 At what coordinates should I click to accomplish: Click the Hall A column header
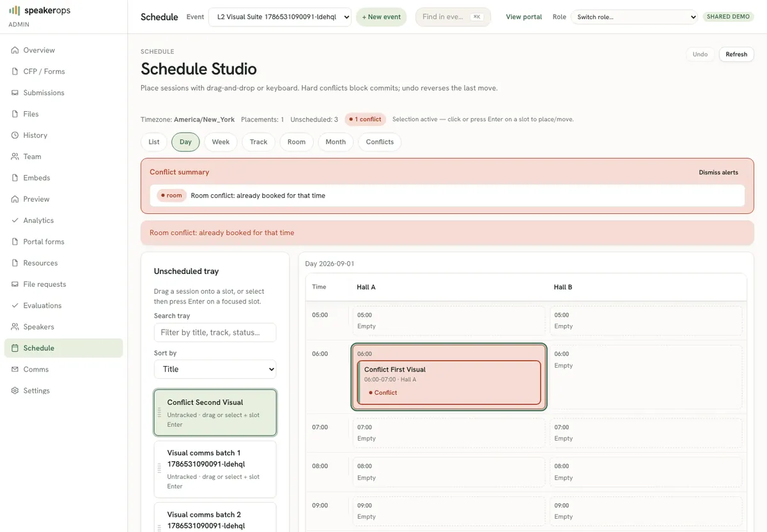(366, 287)
